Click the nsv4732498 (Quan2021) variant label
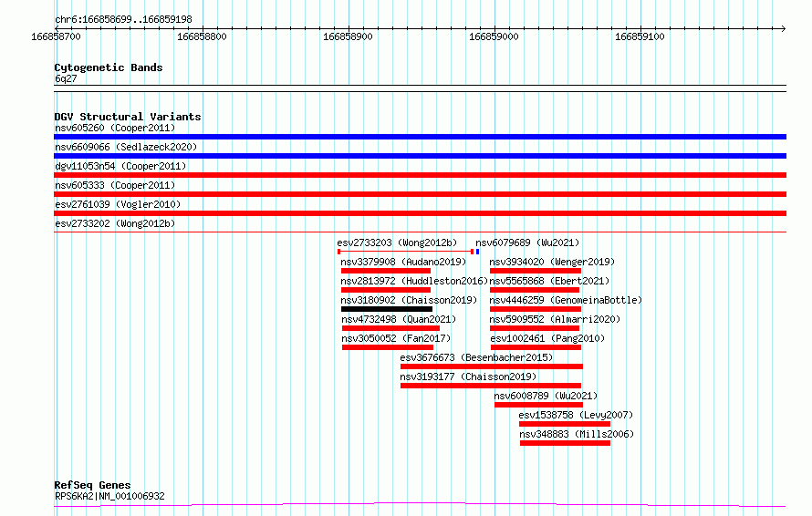This screenshot has width=812, height=516. click(399, 319)
